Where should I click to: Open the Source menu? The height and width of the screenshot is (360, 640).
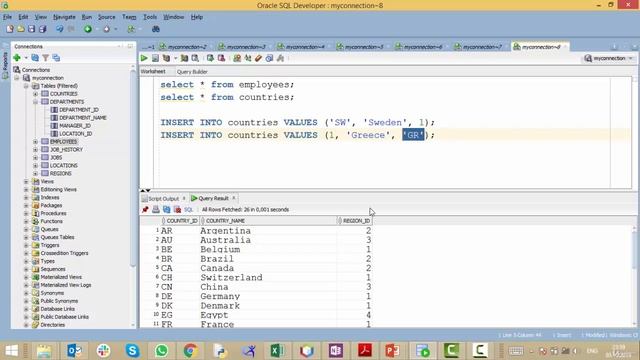107,17
